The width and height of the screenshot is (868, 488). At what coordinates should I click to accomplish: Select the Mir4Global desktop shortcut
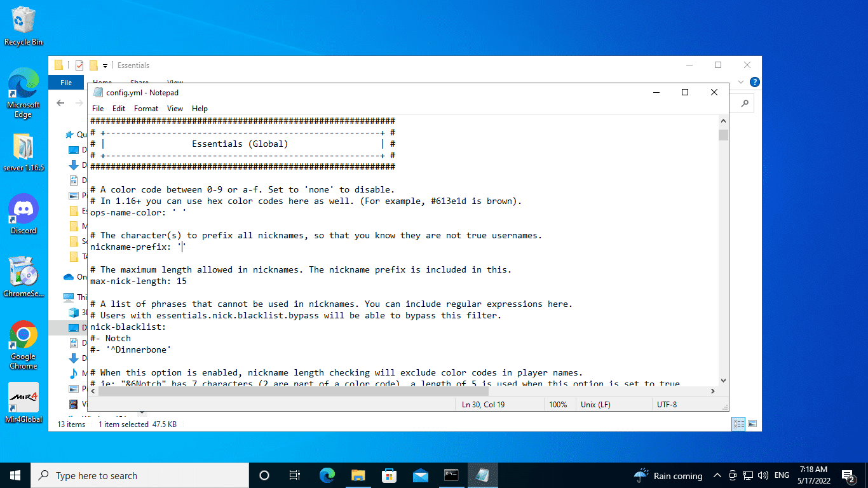click(24, 403)
